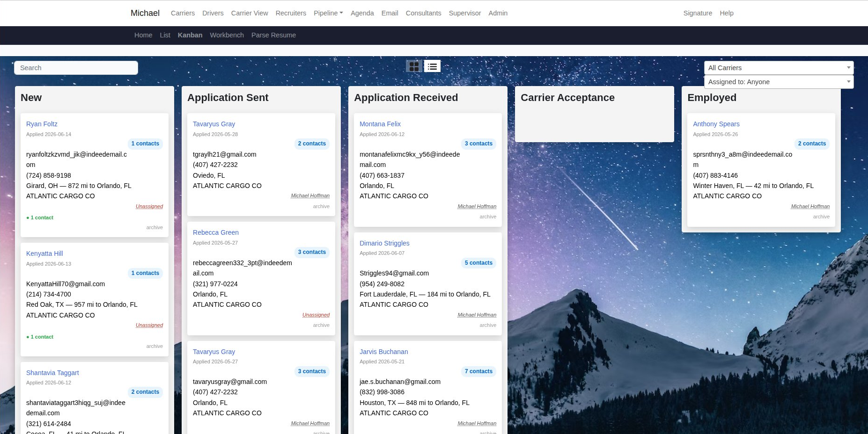Open Tavaryus Gray applied 2026-05-28
868x434 pixels.
point(214,124)
